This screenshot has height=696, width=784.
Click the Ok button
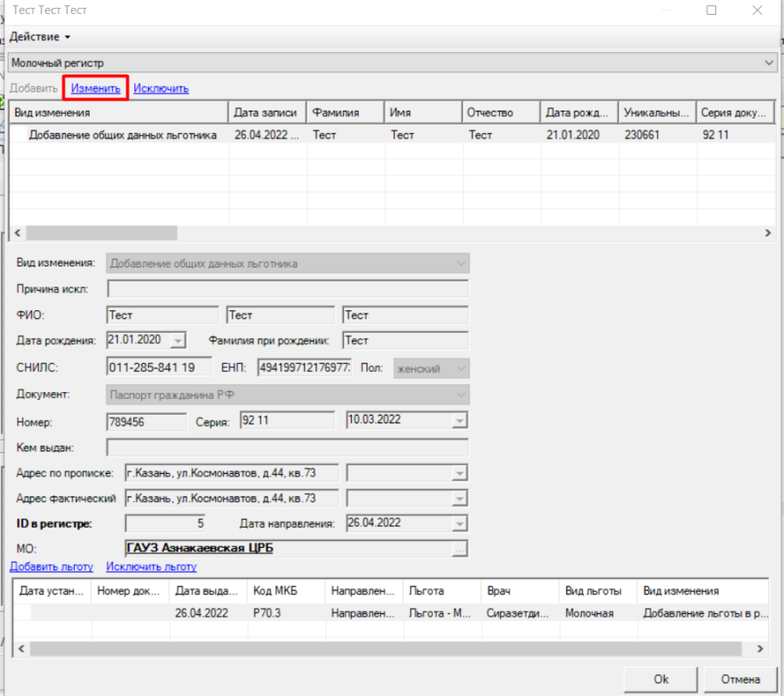coord(660,679)
